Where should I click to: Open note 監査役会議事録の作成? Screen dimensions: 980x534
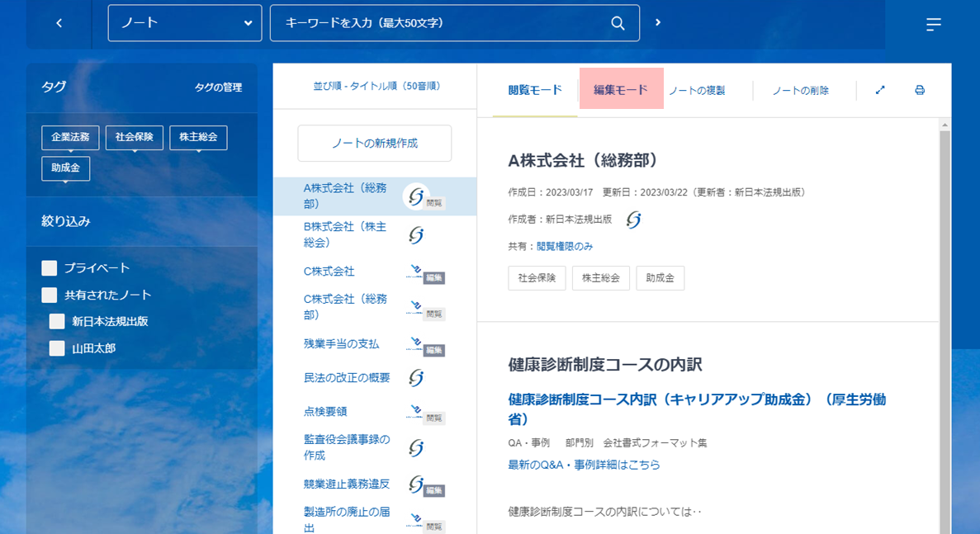click(347, 447)
